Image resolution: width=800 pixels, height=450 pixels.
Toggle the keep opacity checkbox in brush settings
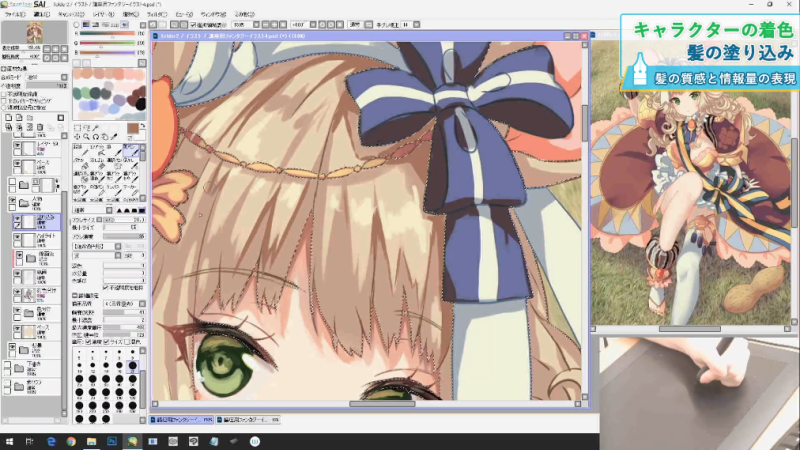pos(106,288)
